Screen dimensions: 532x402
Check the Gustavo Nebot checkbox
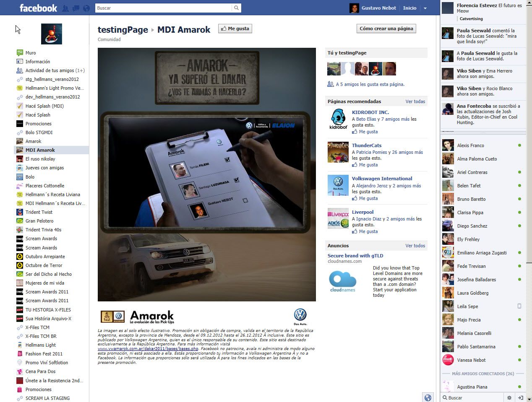[x=245, y=200]
